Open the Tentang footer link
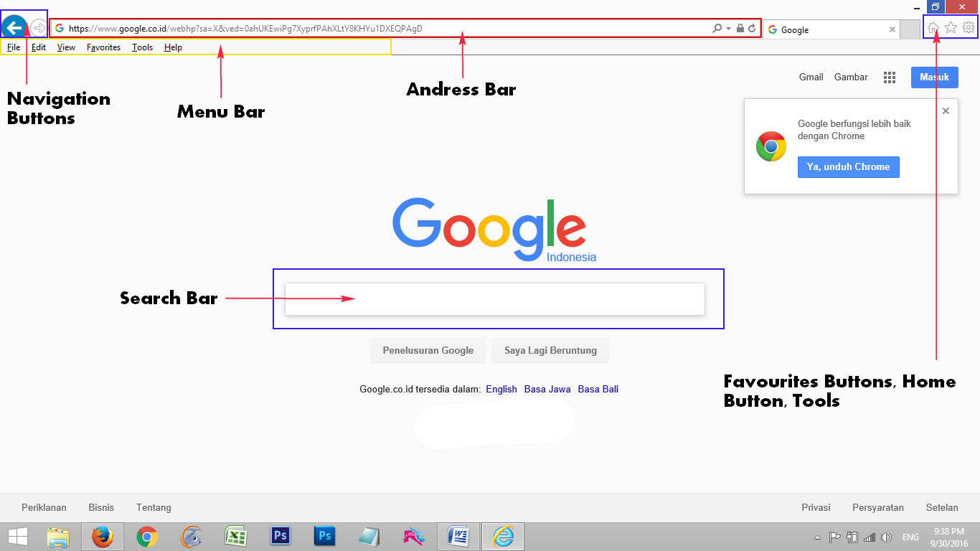The height and width of the screenshot is (551, 980). [154, 507]
